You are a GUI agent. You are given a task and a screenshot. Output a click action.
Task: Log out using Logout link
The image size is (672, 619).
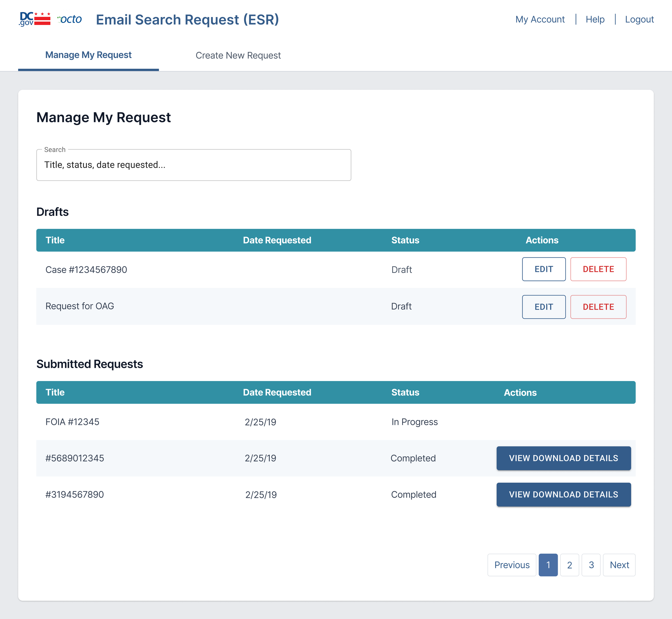(639, 19)
